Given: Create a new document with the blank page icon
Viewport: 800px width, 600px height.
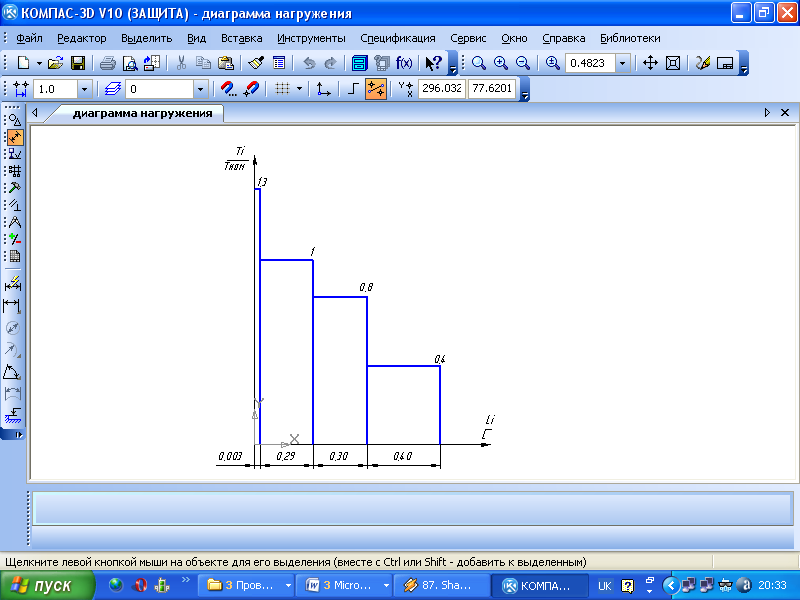Looking at the screenshot, I should (23, 63).
